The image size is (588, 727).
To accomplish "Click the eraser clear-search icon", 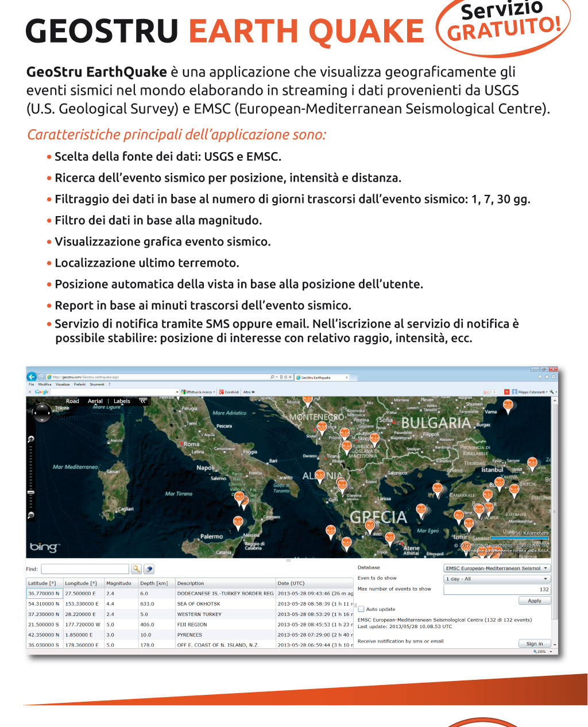I will tap(149, 569).
